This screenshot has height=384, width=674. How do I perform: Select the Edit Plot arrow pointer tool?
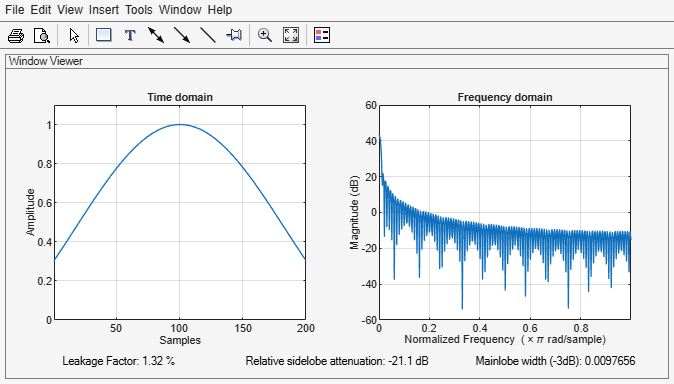(74, 35)
